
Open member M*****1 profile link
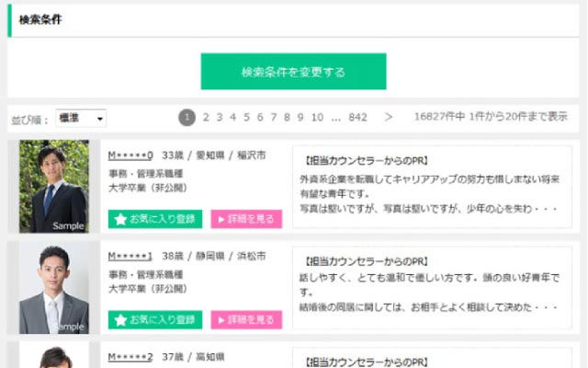130,255
